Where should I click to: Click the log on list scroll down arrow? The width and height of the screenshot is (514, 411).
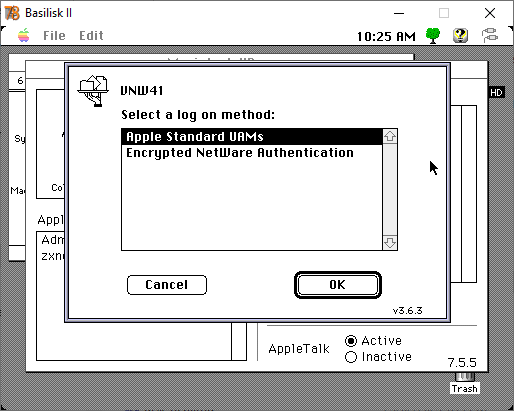click(390, 242)
